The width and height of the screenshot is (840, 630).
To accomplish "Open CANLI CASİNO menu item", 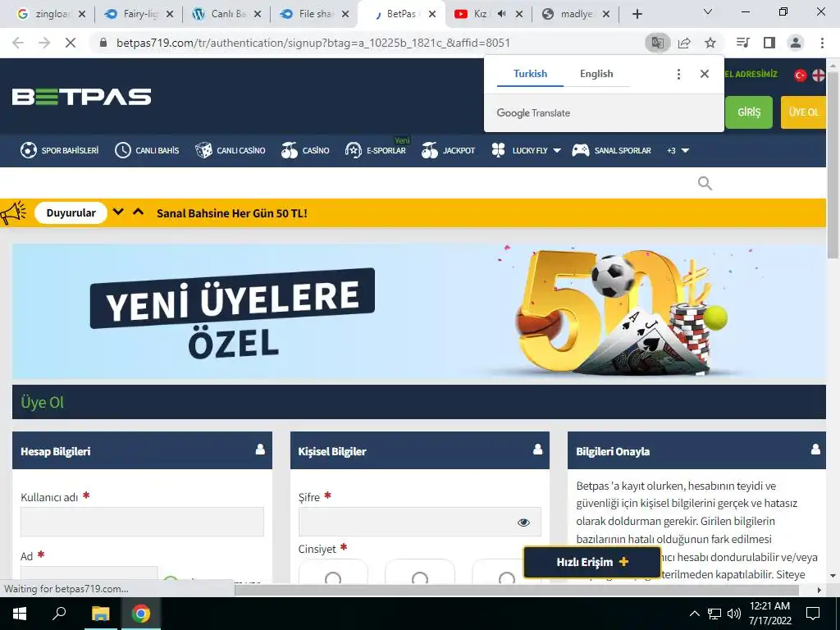I will 230,151.
